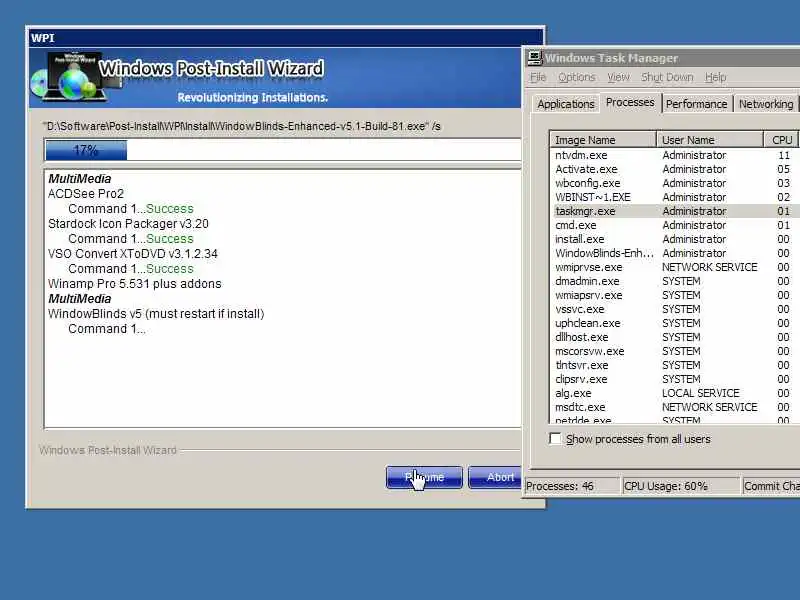Click the Processes: 46 status bar entry
800x600 pixels.
coord(570,486)
